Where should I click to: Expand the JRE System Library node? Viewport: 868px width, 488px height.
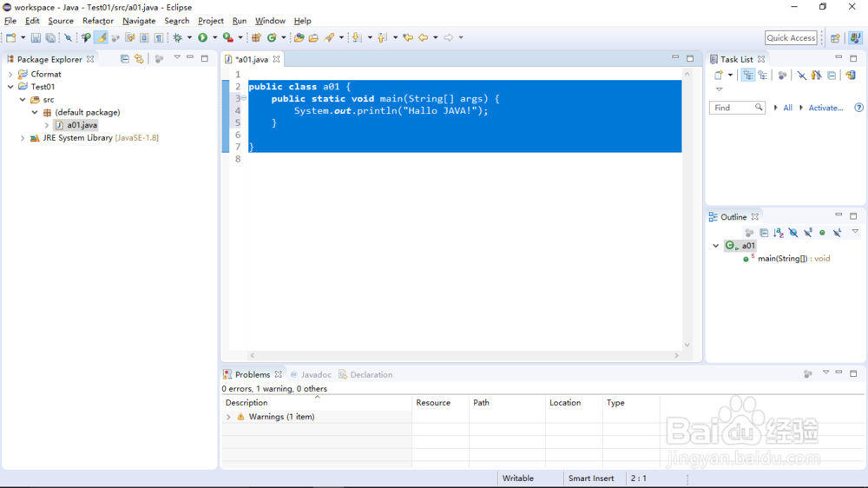(x=23, y=138)
